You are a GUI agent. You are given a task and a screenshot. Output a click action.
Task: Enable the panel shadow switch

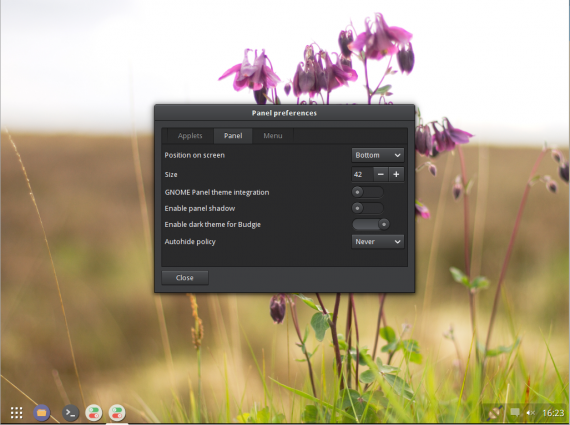[368, 208]
